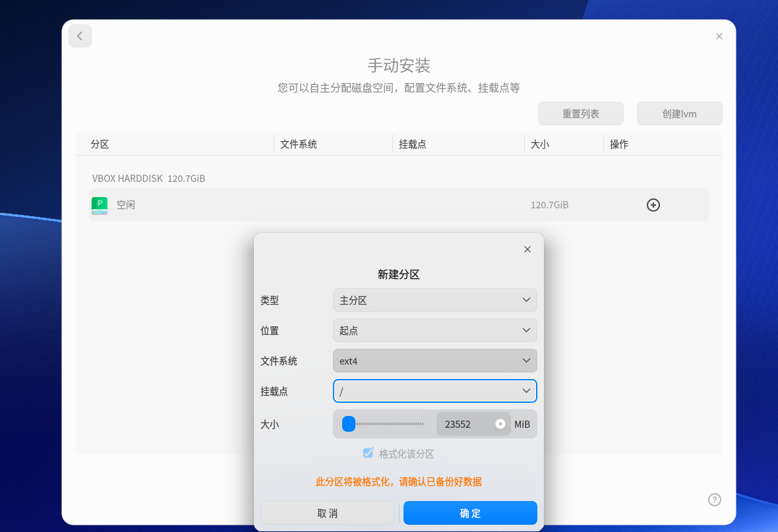This screenshot has height=532, width=778.
Task: Click the blue size slider handle
Action: coord(349,424)
